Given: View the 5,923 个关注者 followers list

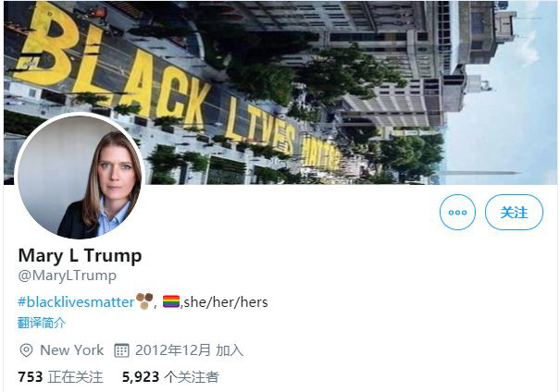Looking at the screenshot, I should (x=170, y=377).
